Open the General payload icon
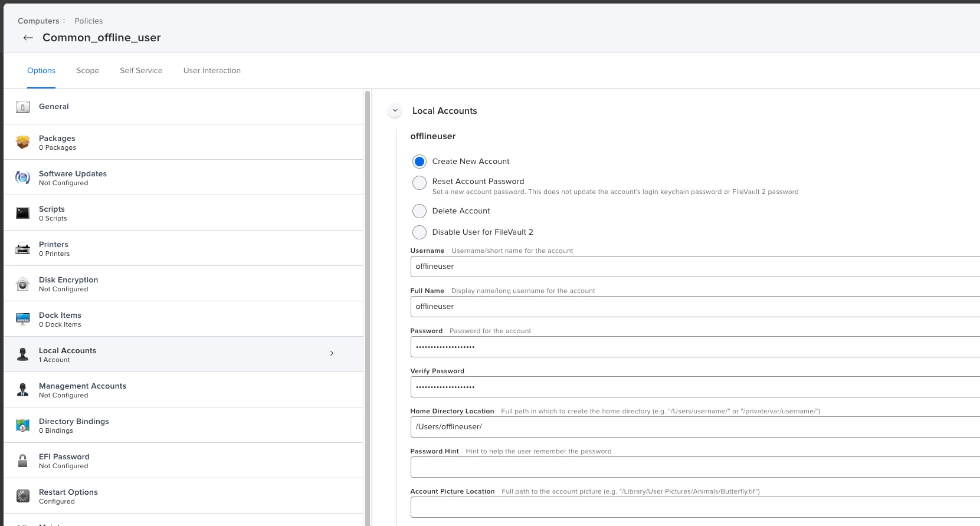Screen dimensions: 980x526 22,107
